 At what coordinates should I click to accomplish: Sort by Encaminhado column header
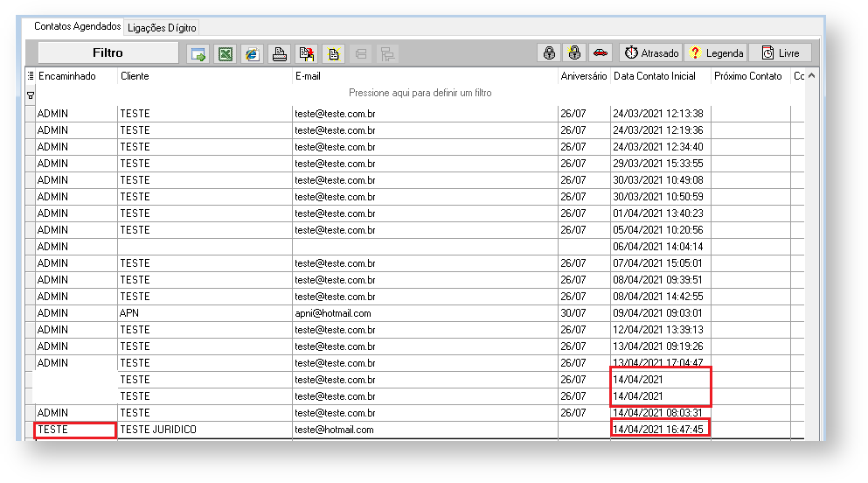pyautogui.click(x=76, y=76)
